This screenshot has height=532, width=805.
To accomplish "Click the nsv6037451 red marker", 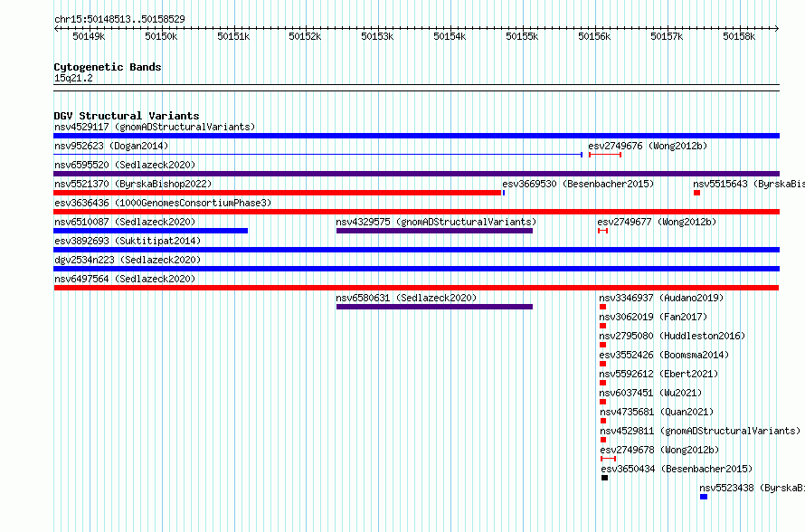I will (x=602, y=402).
